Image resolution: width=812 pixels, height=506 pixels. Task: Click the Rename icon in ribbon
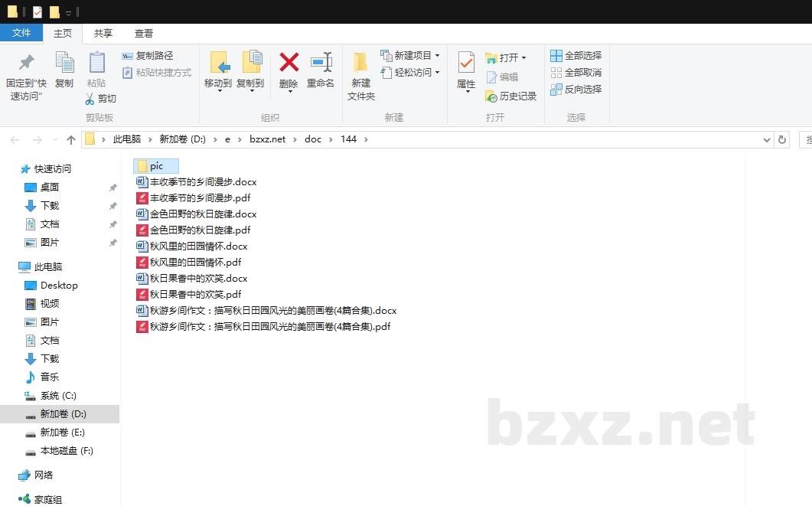[321, 63]
